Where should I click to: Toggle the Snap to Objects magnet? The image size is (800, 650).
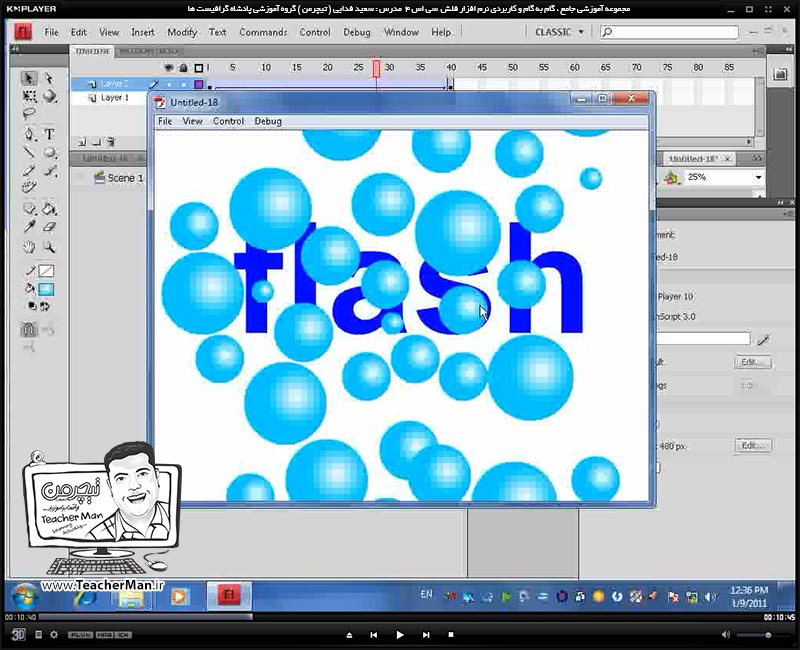tap(29, 330)
